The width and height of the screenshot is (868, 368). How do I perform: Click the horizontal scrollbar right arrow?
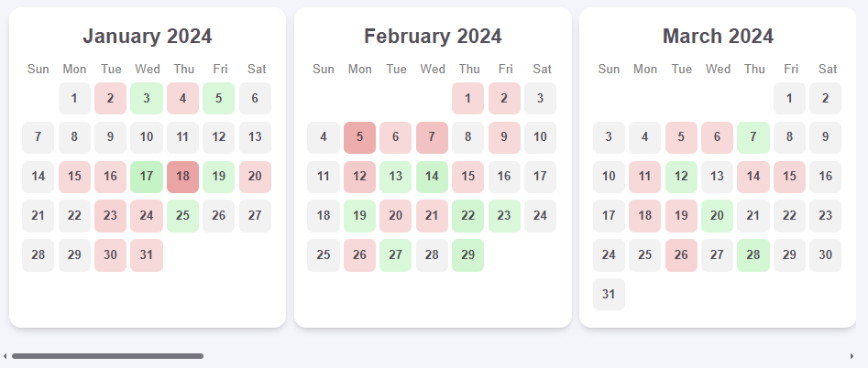[x=852, y=356]
